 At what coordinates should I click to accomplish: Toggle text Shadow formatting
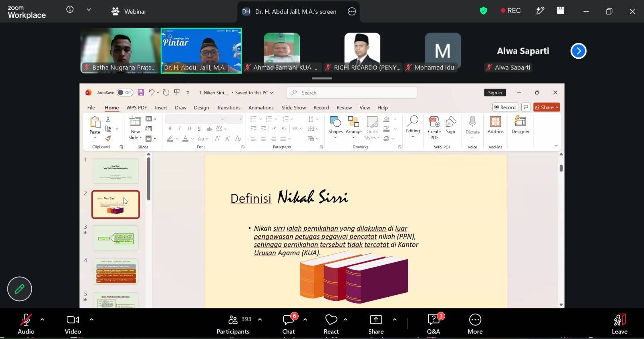[199, 129]
